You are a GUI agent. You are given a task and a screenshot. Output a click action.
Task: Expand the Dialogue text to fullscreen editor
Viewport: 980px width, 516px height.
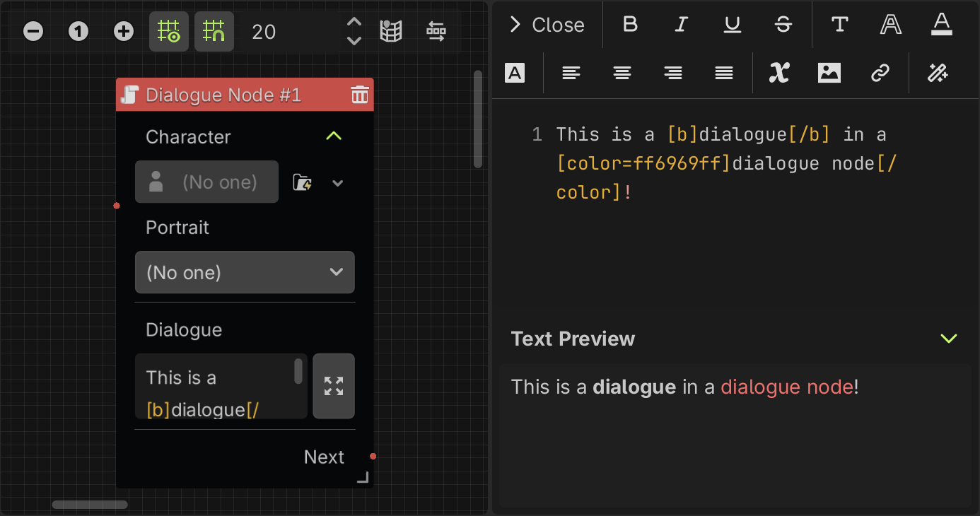[x=333, y=386]
